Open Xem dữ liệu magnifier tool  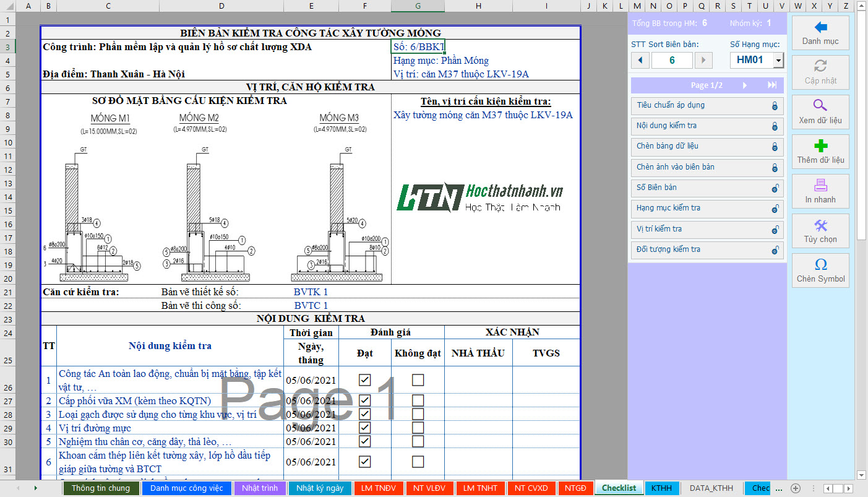[820, 112]
